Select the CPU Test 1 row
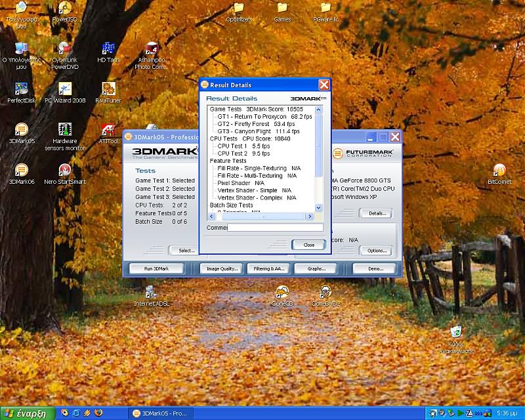Image resolution: width=525 pixels, height=420 pixels. pyautogui.click(x=243, y=146)
